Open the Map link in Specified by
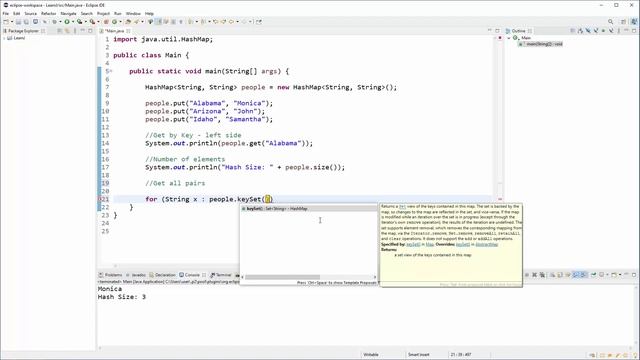This screenshot has height=360, width=640. (x=429, y=244)
